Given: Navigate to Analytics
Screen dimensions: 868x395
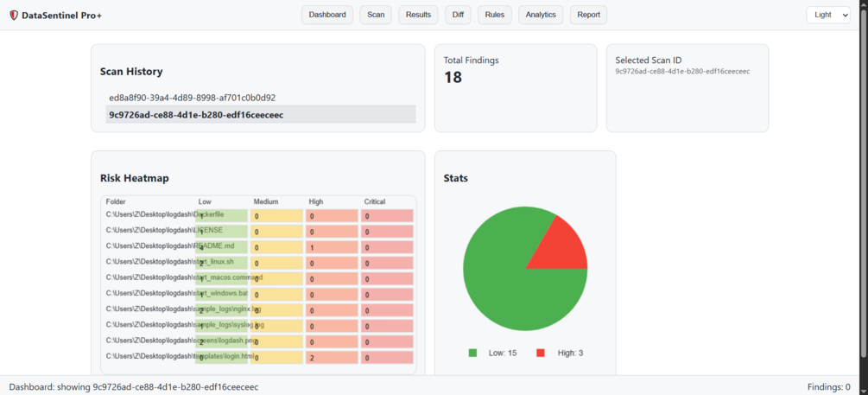Looking at the screenshot, I should (x=541, y=15).
